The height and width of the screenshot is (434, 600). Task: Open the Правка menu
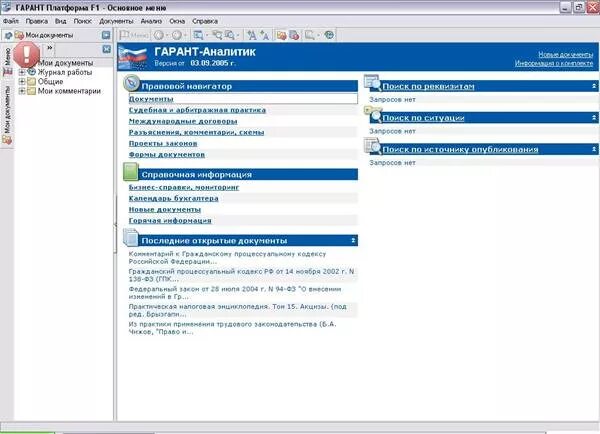point(37,21)
